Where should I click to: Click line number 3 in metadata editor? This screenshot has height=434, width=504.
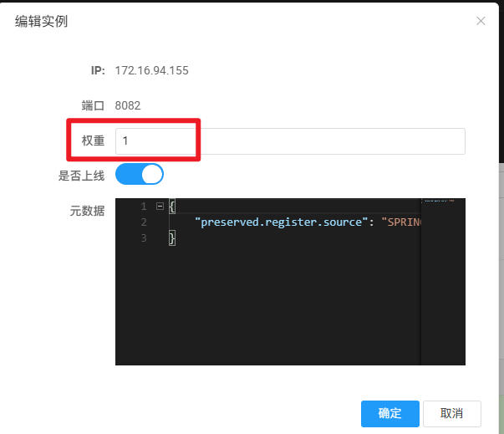coord(144,238)
